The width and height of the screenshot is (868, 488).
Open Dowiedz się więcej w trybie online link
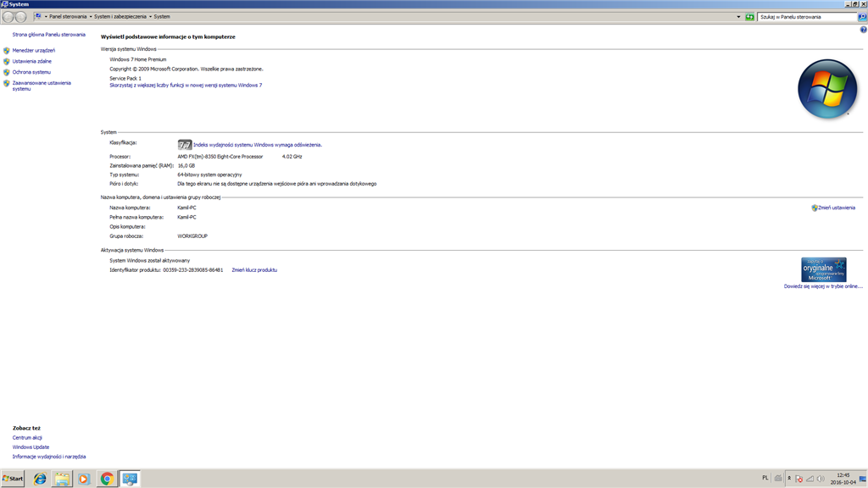[823, 286]
